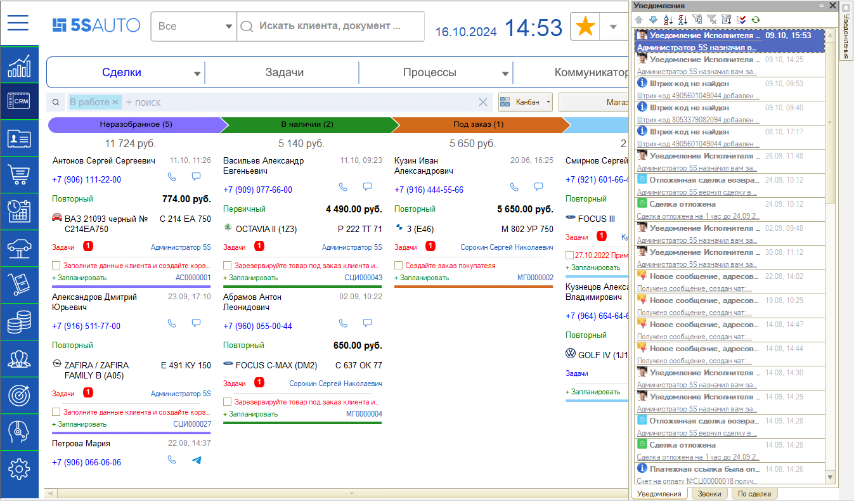Open the support headset section in sidebar

coord(19,432)
